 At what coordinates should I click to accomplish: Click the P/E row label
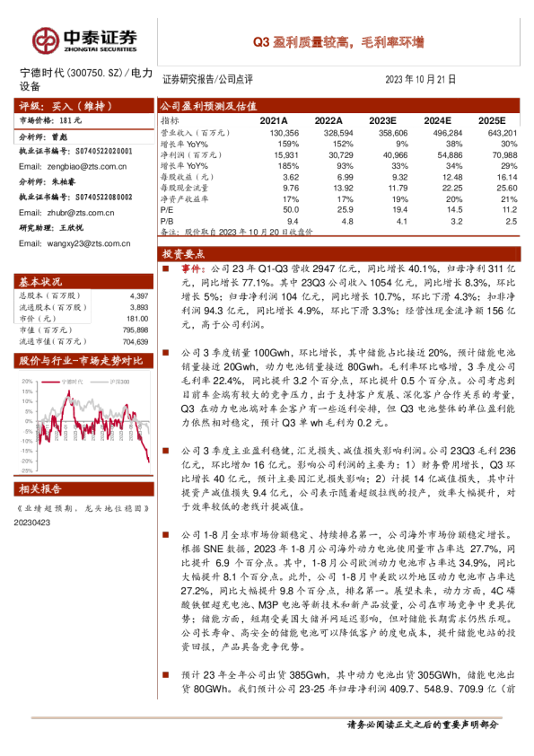tap(167, 210)
